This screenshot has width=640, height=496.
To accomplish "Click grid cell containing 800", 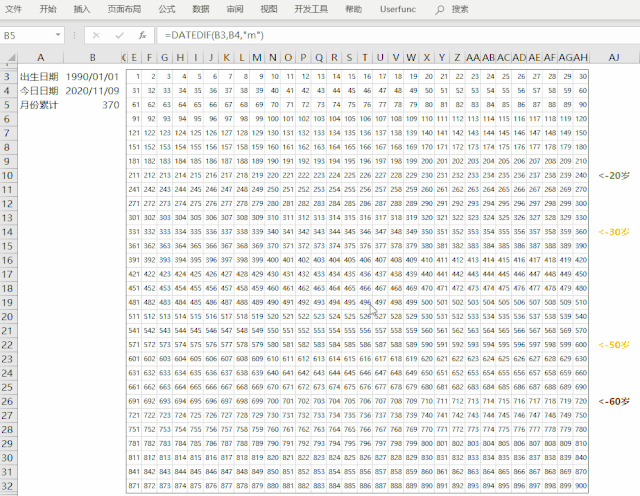I will pos(427,443).
